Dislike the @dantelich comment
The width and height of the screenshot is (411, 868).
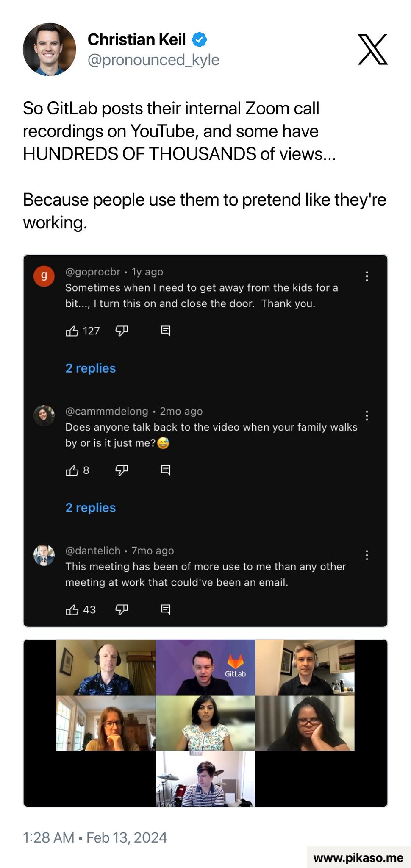tap(122, 610)
